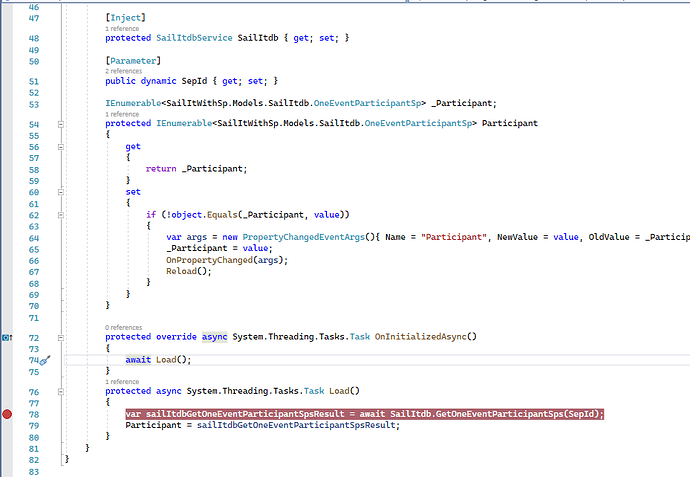Click the "Participant" string literal on line 64
The width and height of the screenshot is (690, 477).
pos(454,237)
